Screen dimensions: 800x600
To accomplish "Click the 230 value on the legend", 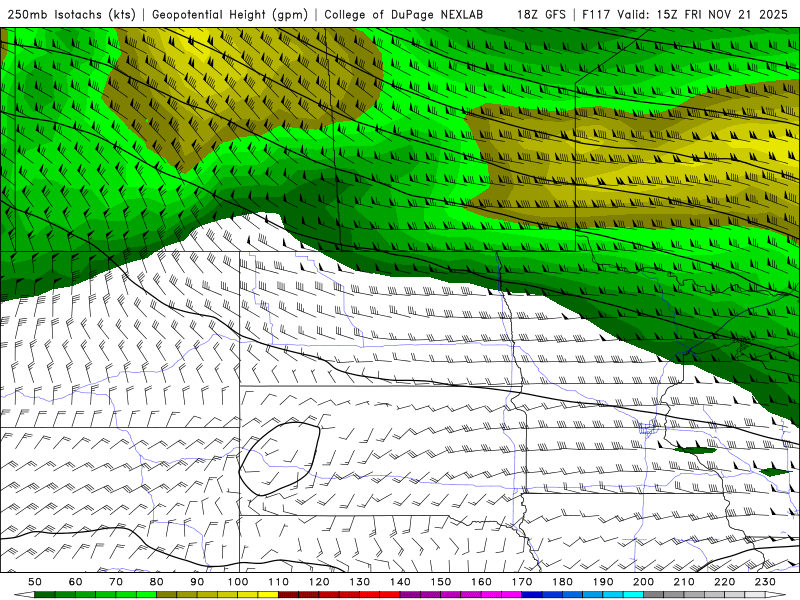I will tap(765, 582).
